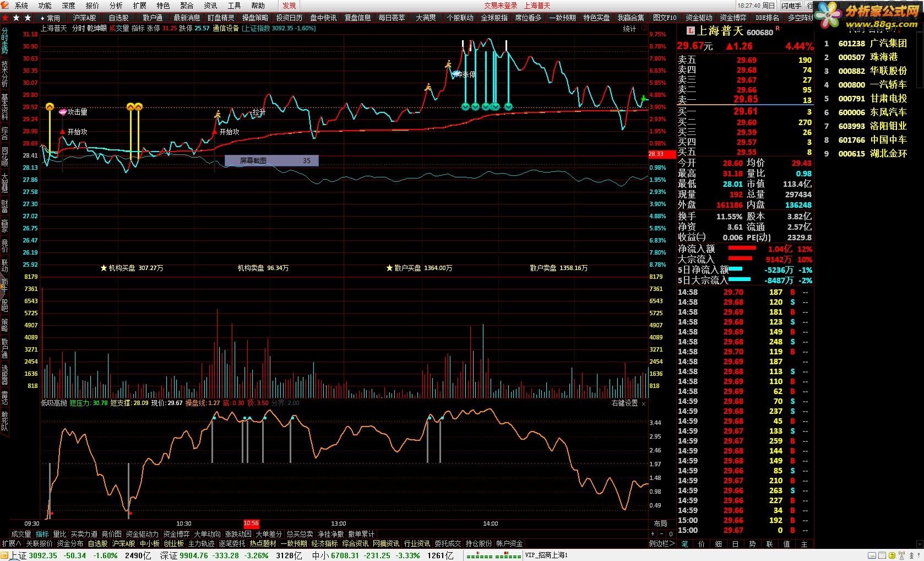Open the 热点题材 bottom tab
The image size is (924, 561).
[263, 543]
